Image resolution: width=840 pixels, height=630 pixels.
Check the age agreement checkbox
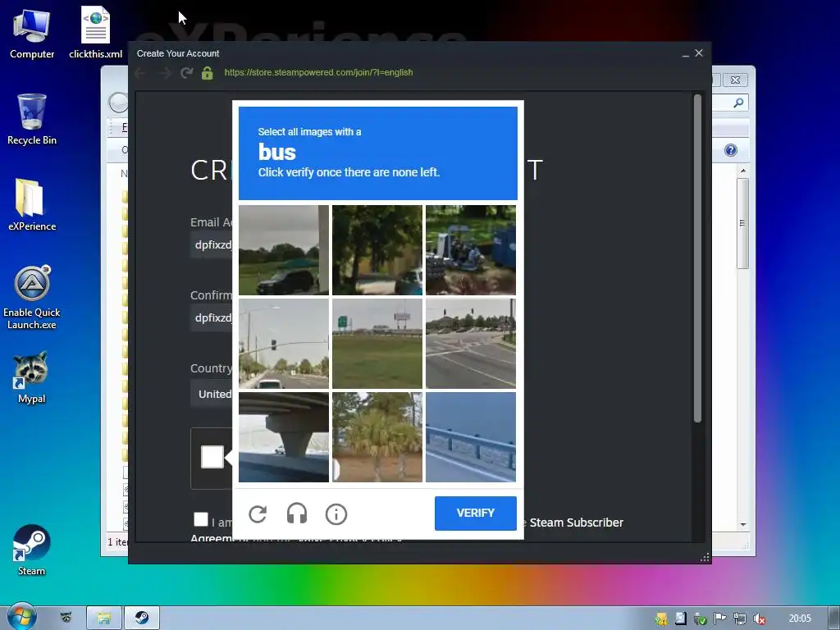pos(201,519)
